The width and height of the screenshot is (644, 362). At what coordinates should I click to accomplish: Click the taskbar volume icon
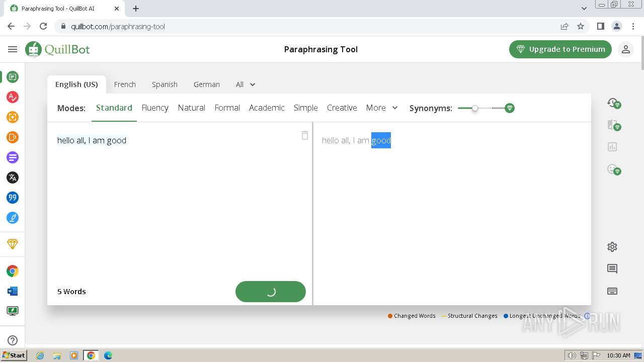572,355
